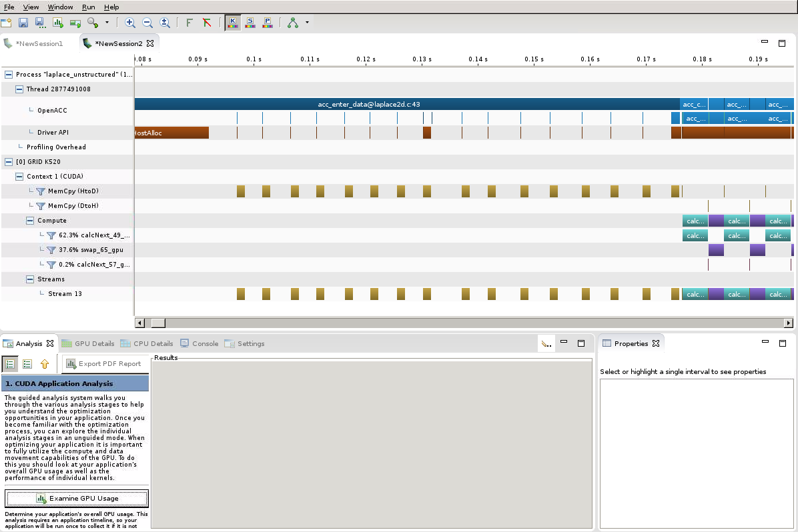
Task: Click the New Session toolbar icon
Action: click(7, 23)
